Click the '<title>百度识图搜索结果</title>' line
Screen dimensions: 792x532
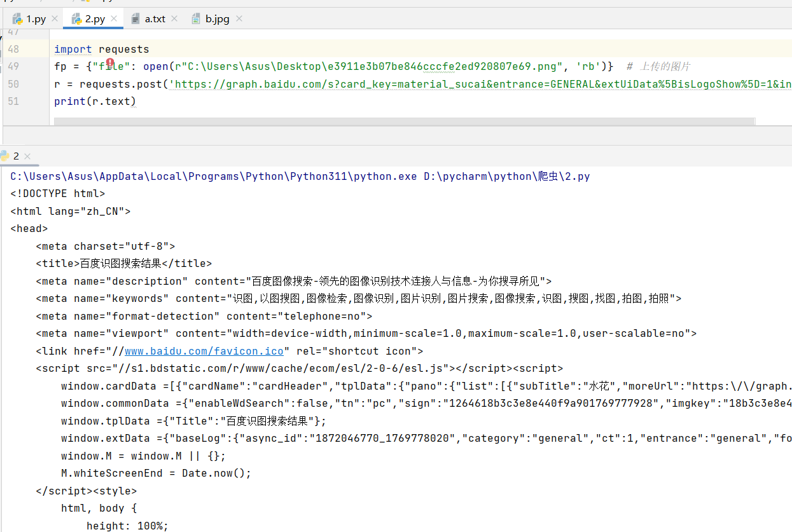(x=124, y=263)
